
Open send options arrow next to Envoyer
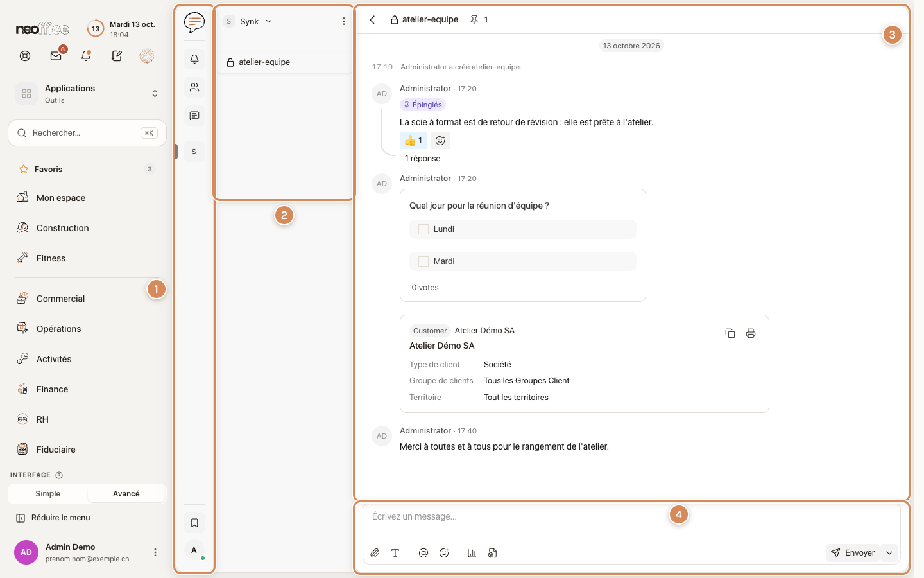click(x=889, y=553)
